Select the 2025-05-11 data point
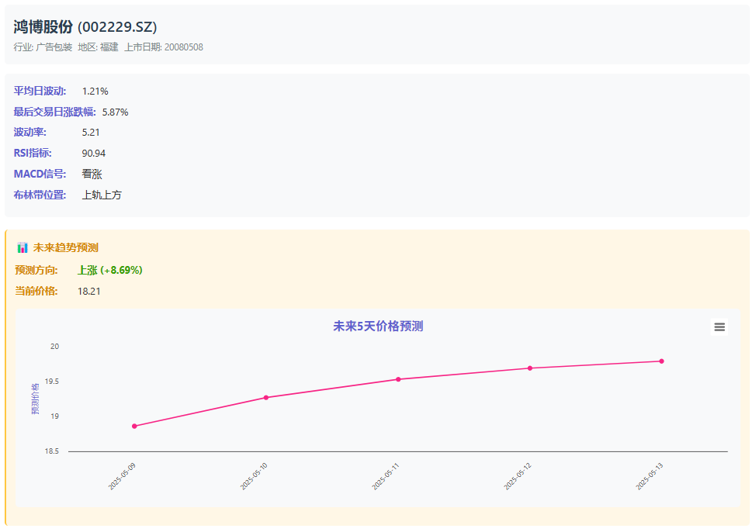 pos(398,379)
